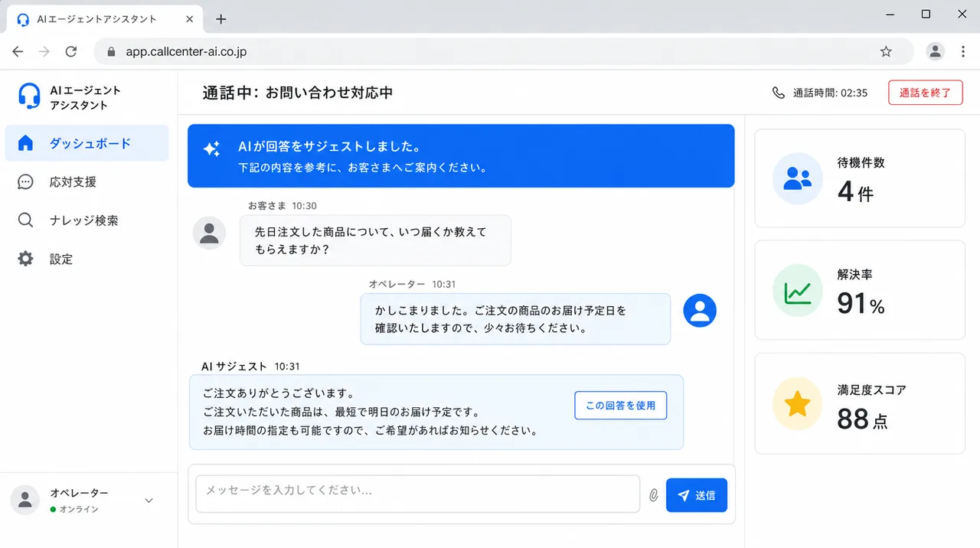
Task: Click the phone icon next to 通話時間
Action: click(779, 93)
